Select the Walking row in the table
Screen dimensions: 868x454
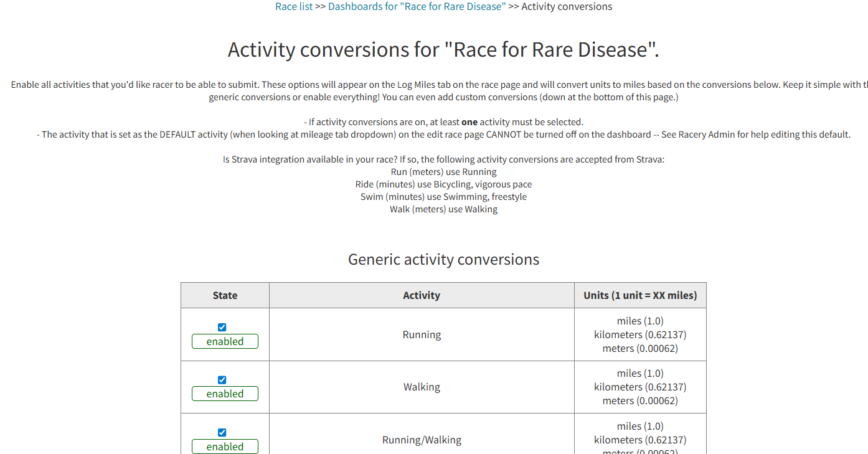click(421, 387)
